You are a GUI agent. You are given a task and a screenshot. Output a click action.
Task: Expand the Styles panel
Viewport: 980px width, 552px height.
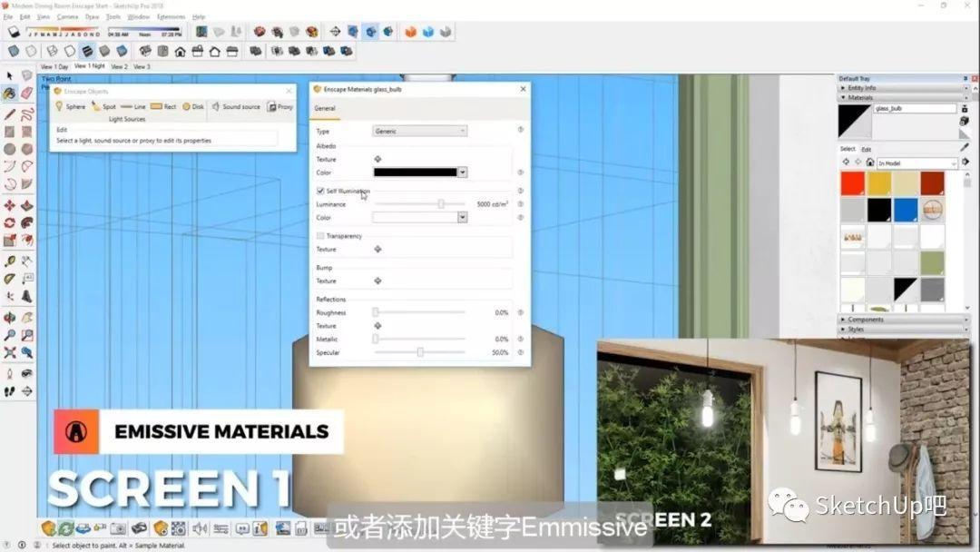click(903, 329)
